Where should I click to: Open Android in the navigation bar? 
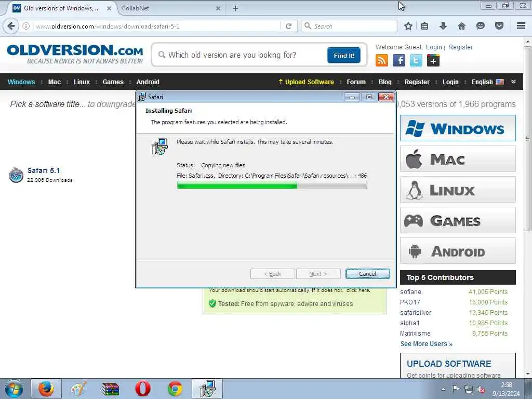(x=148, y=82)
